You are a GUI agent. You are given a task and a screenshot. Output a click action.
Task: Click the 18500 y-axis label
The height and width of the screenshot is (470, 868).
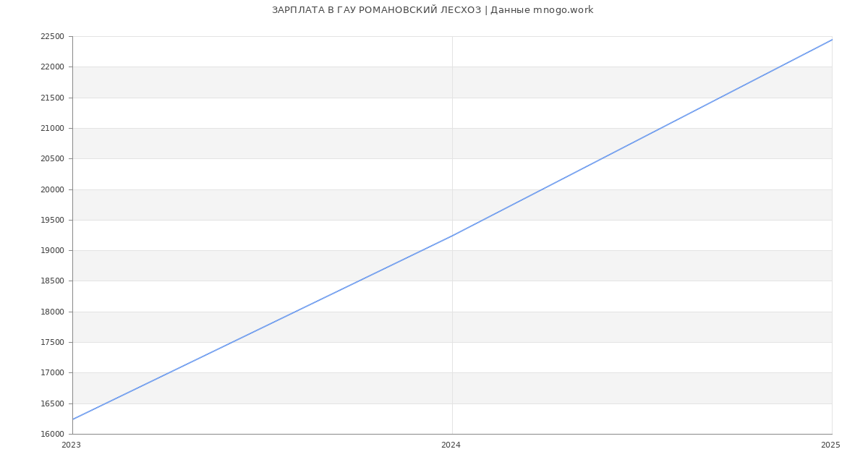pyautogui.click(x=52, y=281)
